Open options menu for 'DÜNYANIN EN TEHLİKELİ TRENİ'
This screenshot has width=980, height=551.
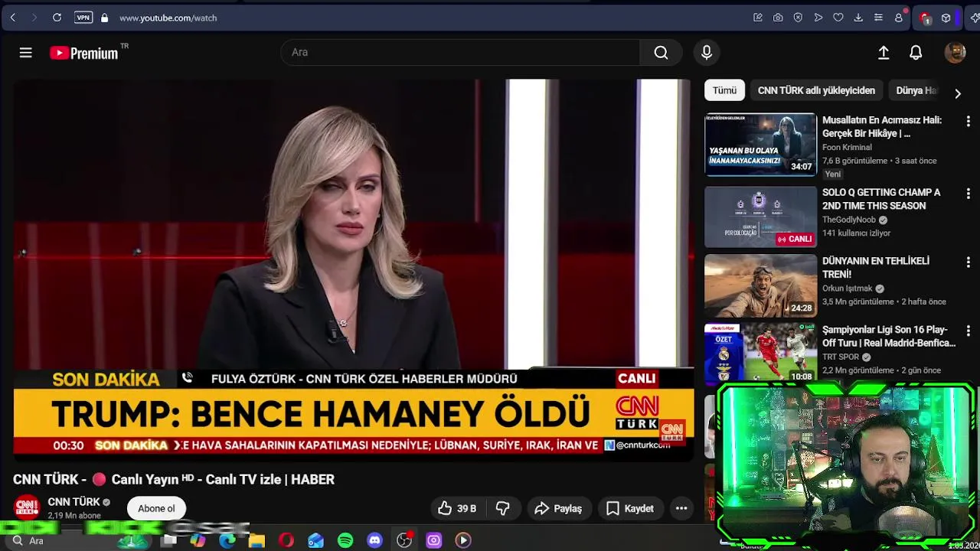(x=968, y=262)
